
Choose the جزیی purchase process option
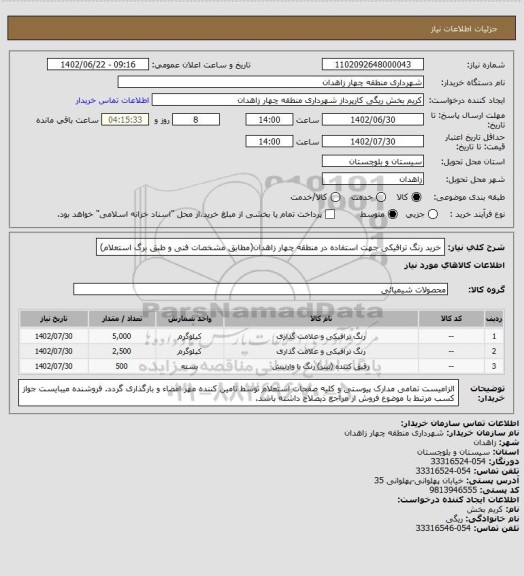[x=433, y=215]
